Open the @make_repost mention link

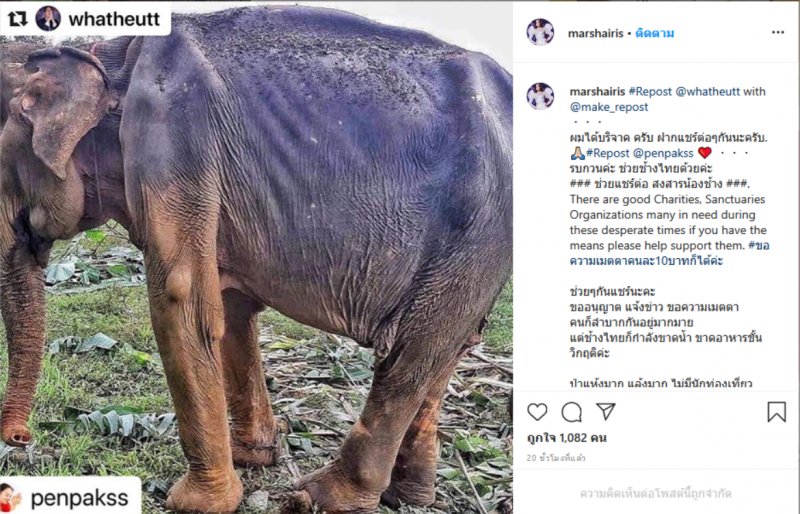pyautogui.click(x=609, y=107)
